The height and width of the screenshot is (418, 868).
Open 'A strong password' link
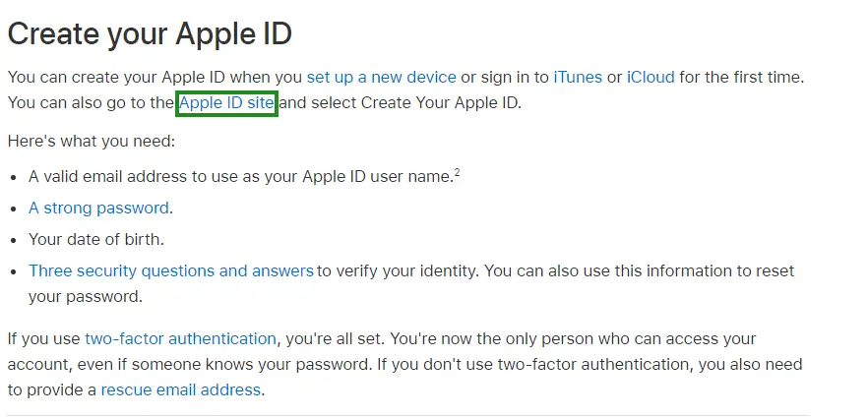click(98, 208)
